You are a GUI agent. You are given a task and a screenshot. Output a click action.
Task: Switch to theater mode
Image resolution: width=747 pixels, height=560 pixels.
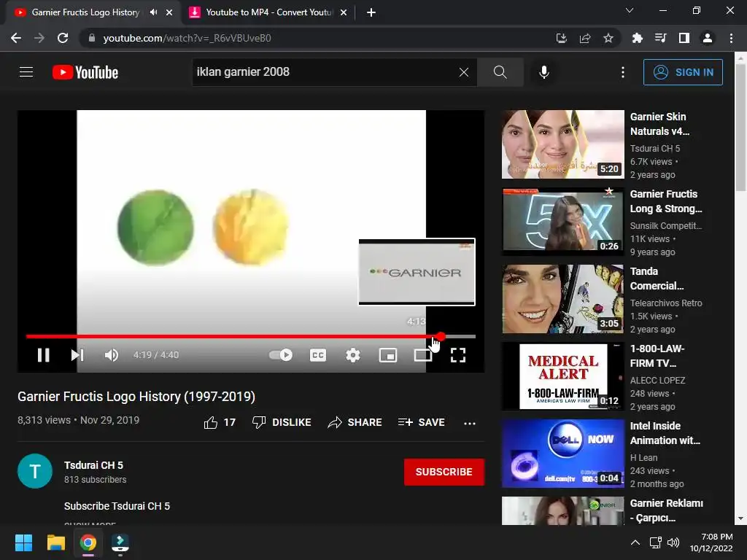point(422,355)
